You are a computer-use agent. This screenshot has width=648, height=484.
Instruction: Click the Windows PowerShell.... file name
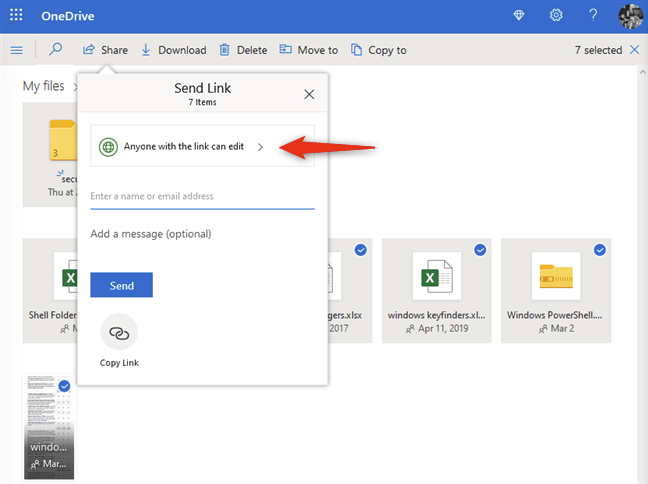pyautogui.click(x=555, y=315)
